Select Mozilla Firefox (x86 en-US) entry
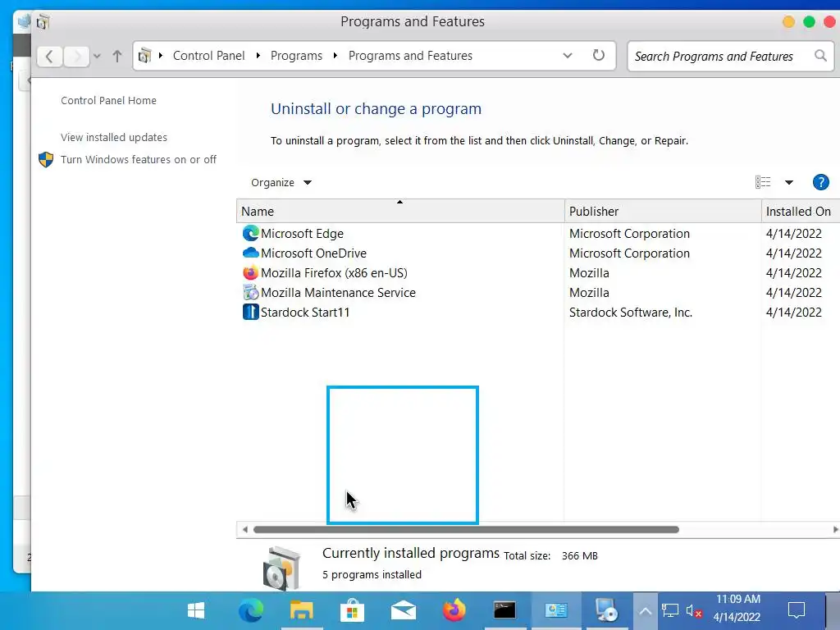Screen dimensions: 840x630 pyautogui.click(x=334, y=272)
